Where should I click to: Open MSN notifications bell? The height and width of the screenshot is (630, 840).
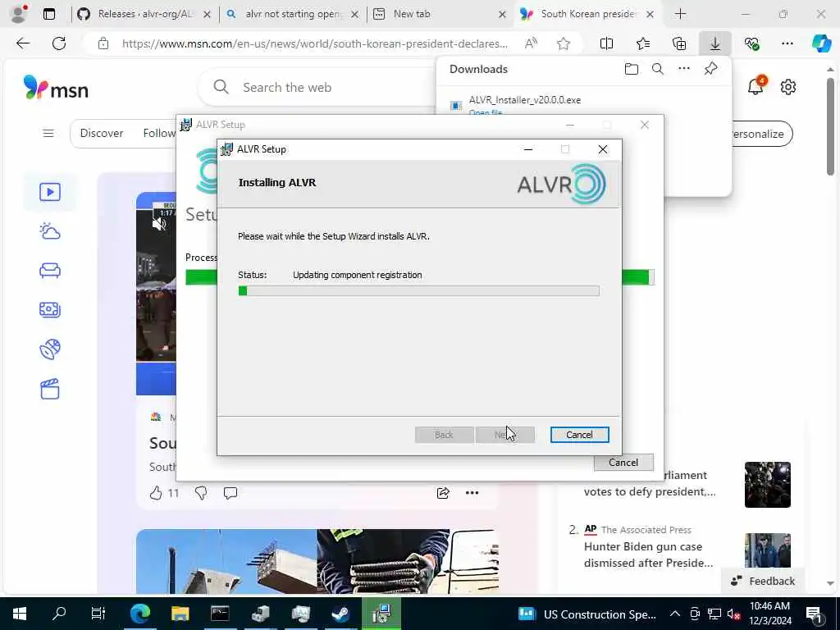[756, 86]
